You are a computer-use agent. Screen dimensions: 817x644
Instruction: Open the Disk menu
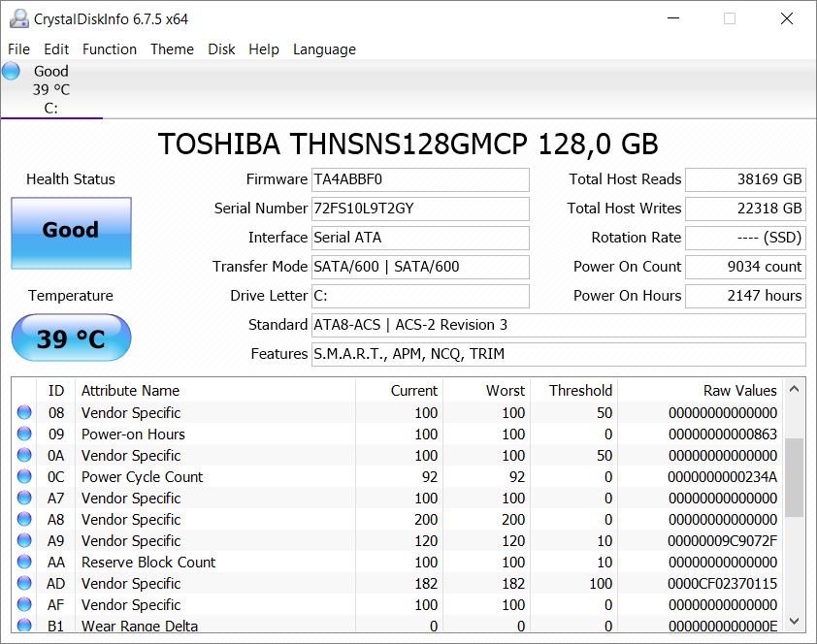tap(221, 48)
